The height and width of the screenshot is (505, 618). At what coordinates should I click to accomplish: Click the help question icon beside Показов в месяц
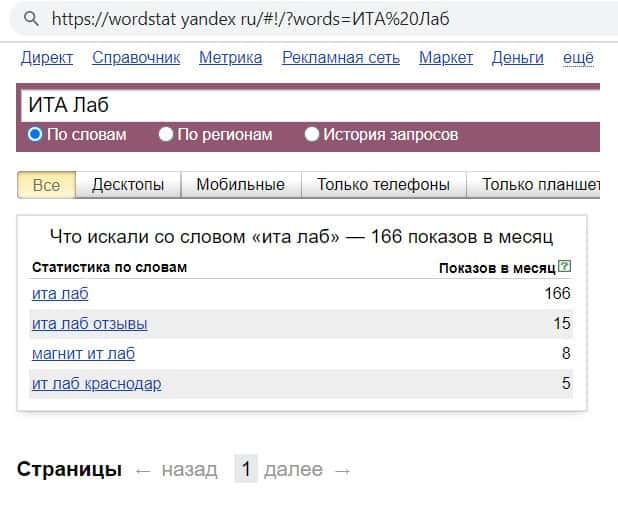click(565, 266)
